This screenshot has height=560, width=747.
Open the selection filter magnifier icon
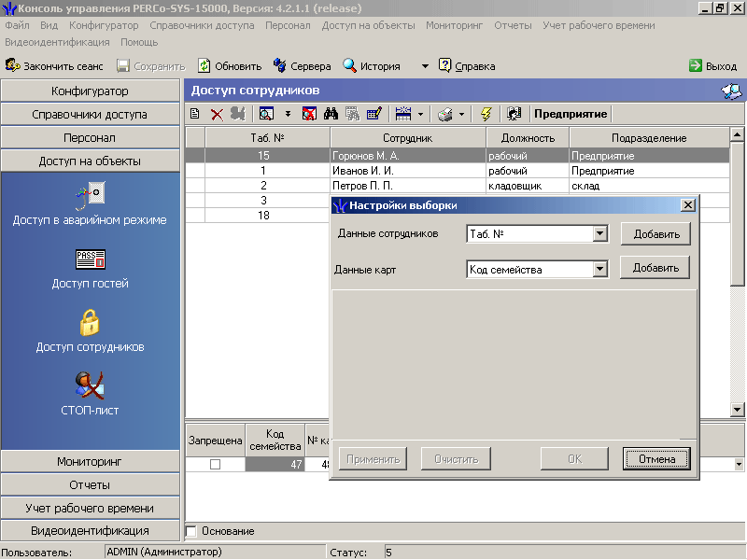point(266,114)
